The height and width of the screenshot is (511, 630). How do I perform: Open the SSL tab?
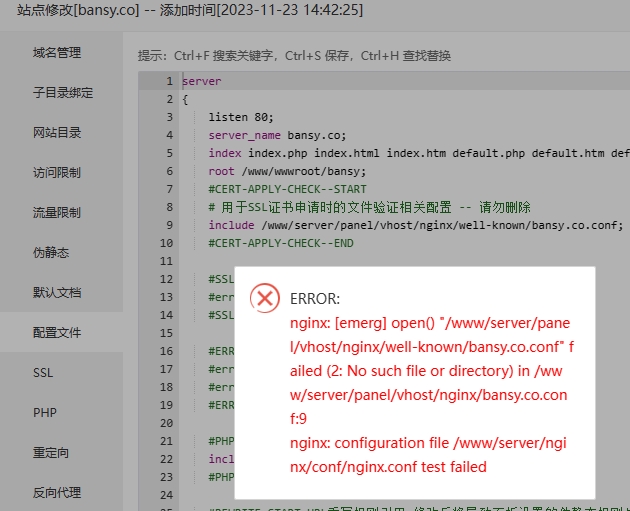43,373
